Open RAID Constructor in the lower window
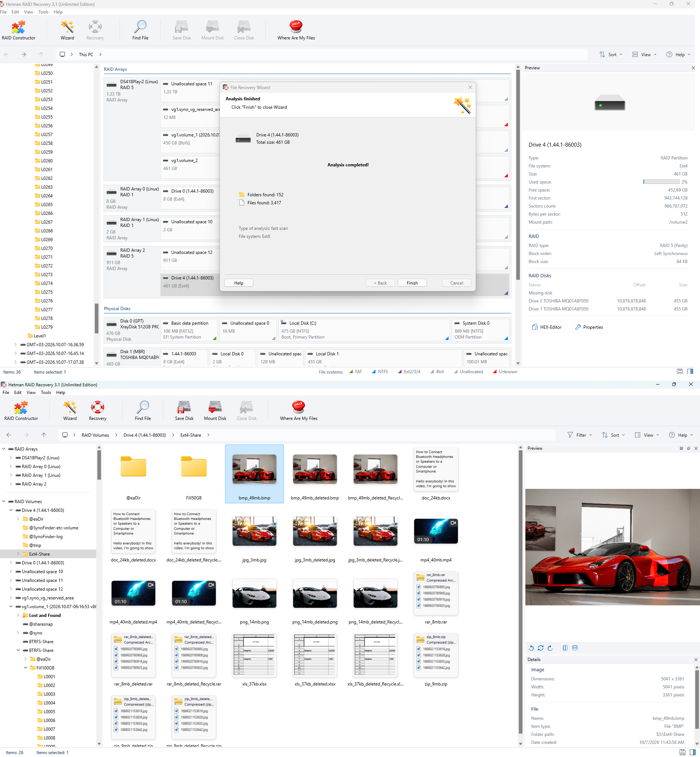This screenshot has width=700, height=757. coord(21,410)
